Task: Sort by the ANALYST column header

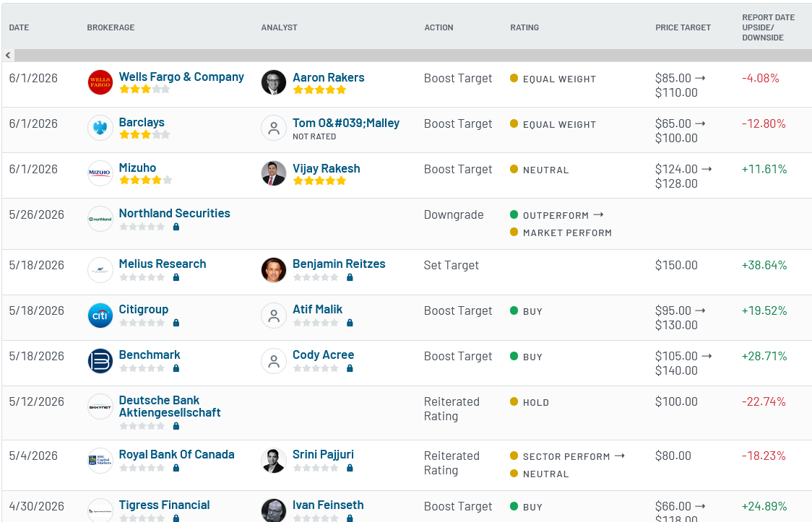Action: pos(279,27)
